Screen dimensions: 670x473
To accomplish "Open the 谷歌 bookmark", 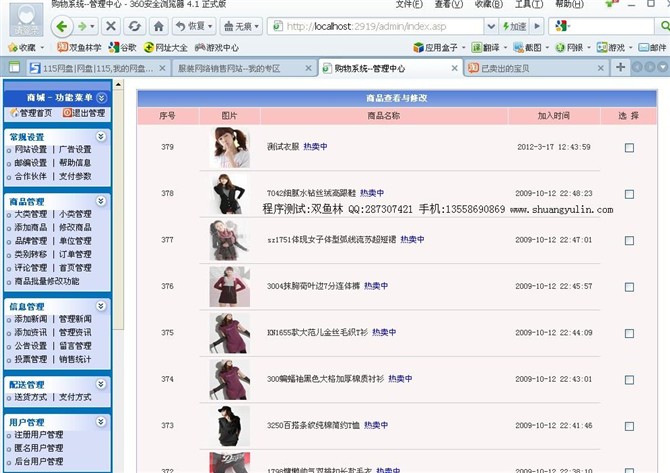I will [x=123, y=47].
